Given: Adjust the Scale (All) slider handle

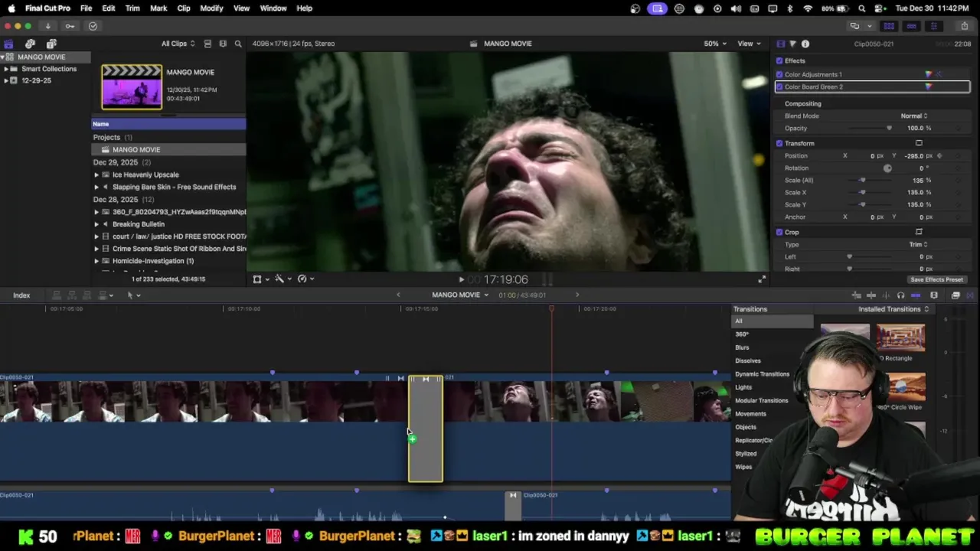Looking at the screenshot, I should [862, 180].
